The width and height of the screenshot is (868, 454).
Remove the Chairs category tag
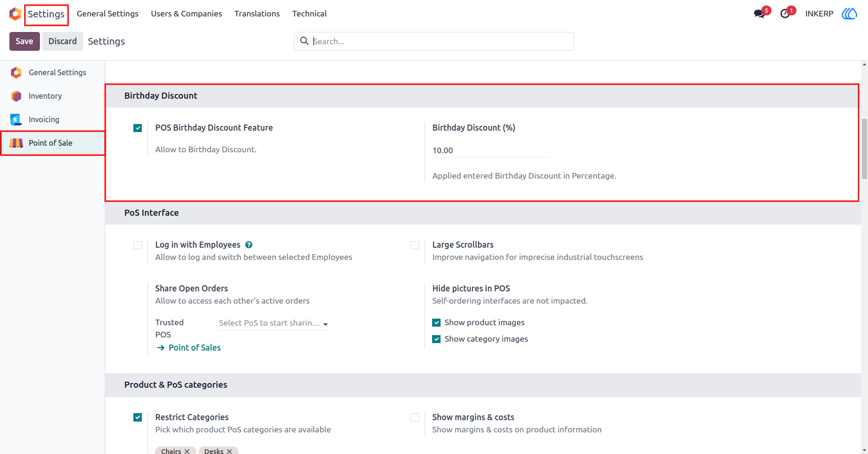[187, 451]
